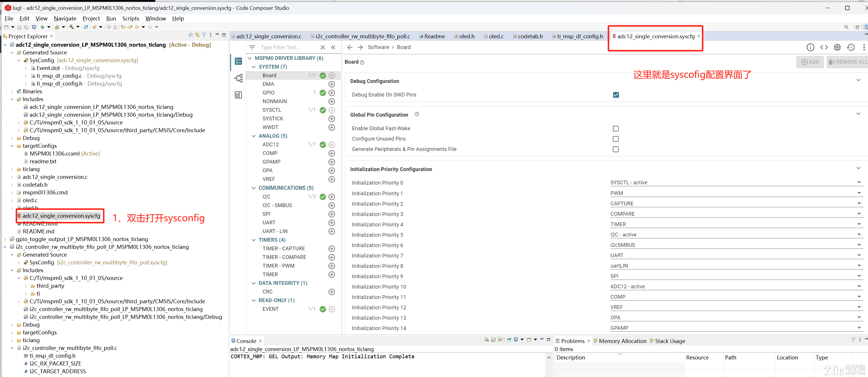Click the Build hammer icon
Image resolution: width=868 pixels, height=377 pixels.
71,27
